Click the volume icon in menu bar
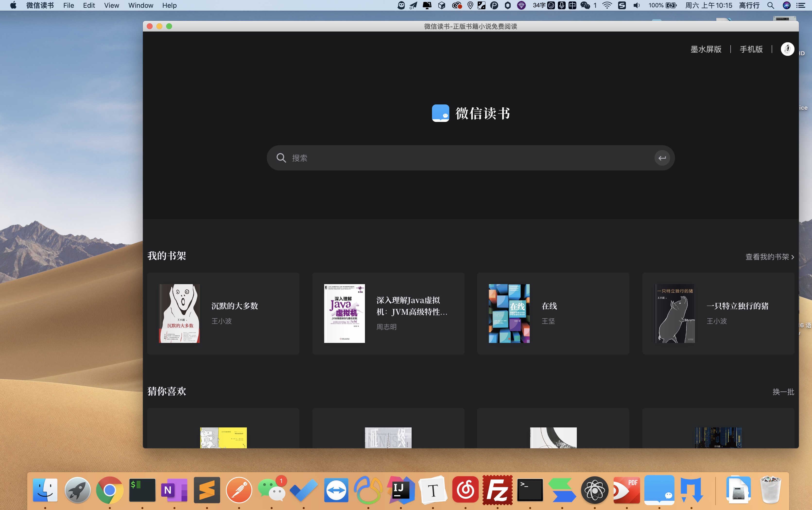Screen dimensions: 812x510 (x=636, y=5)
